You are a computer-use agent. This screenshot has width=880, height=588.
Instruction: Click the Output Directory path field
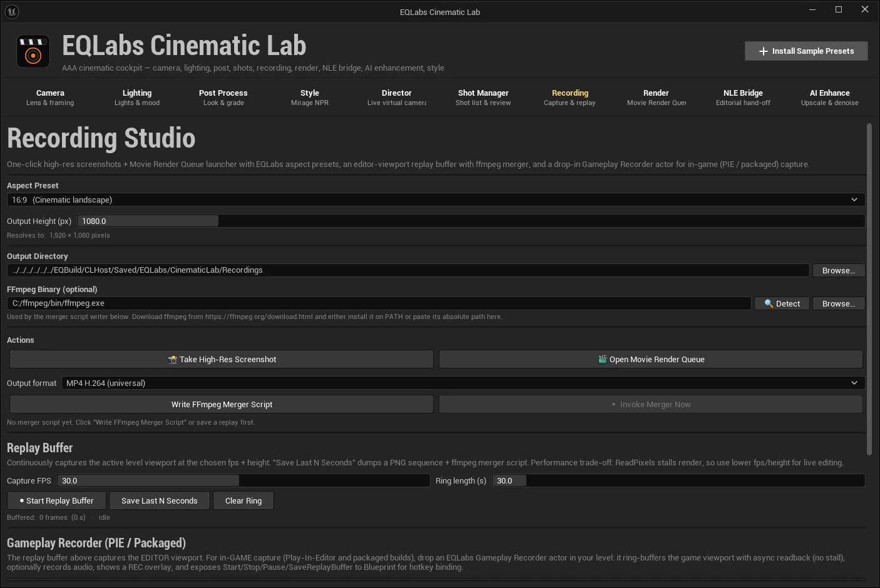(408, 270)
